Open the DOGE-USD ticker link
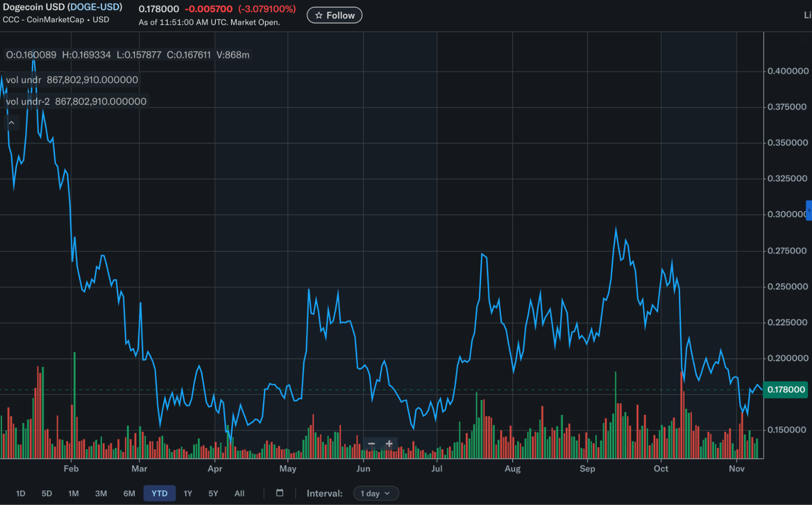This screenshot has height=505, width=812. (95, 7)
